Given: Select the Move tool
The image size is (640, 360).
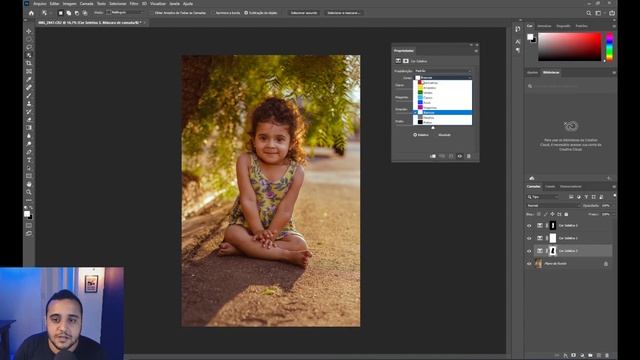Looking at the screenshot, I should tap(29, 31).
